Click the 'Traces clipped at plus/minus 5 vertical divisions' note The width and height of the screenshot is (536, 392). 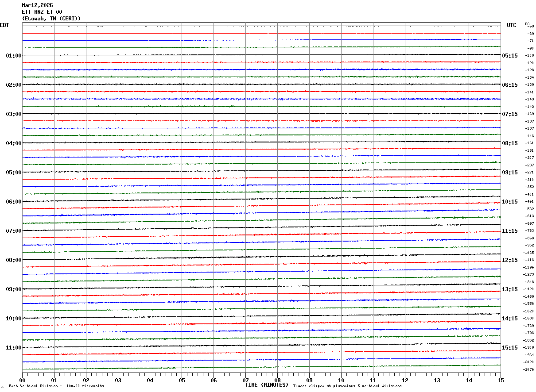pyautogui.click(x=347, y=386)
